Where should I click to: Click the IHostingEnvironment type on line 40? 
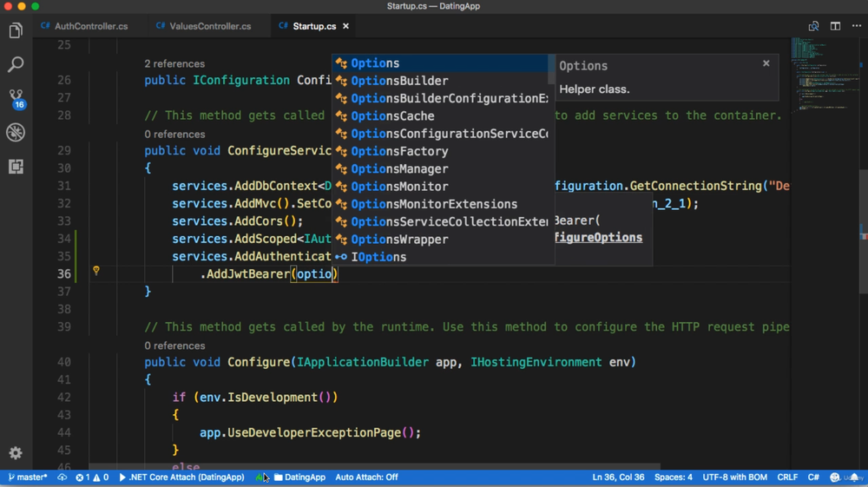536,363
